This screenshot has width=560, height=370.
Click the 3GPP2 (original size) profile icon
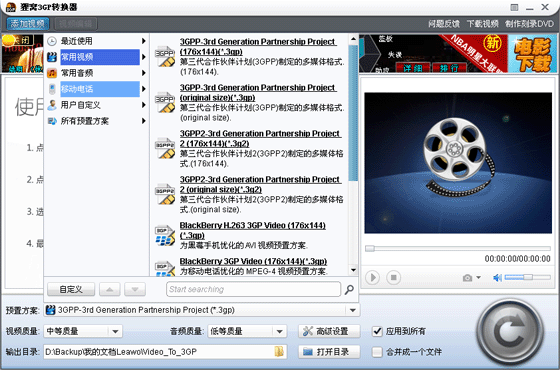click(165, 194)
